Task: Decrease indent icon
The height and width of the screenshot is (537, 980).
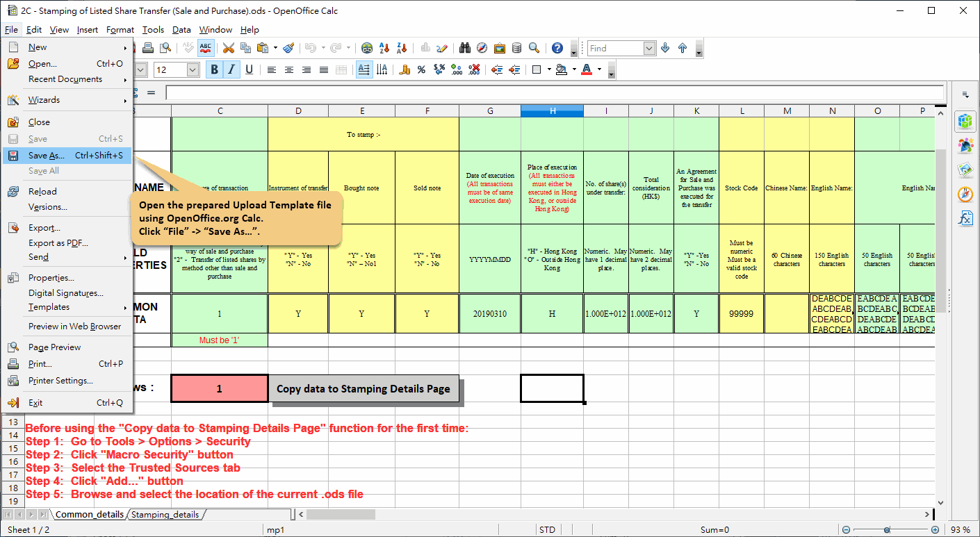Action: [x=497, y=69]
